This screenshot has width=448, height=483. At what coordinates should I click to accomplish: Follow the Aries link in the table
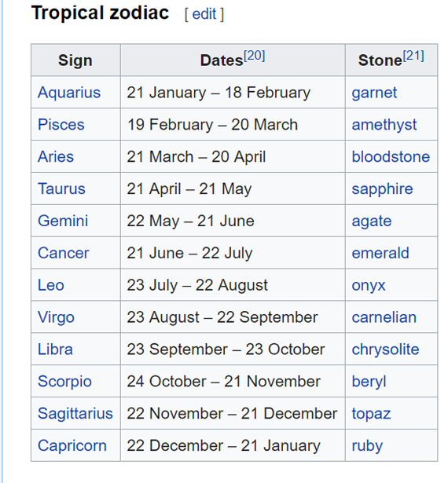(56, 156)
